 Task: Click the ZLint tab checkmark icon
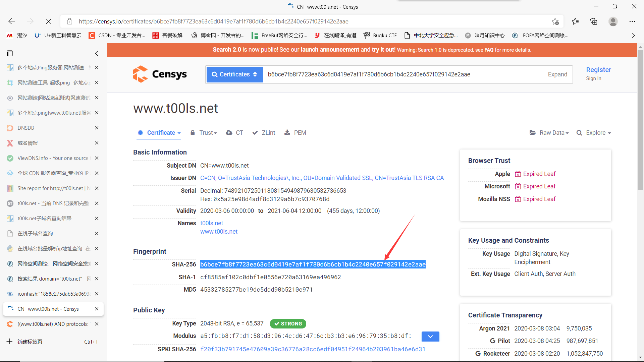pos(255,133)
